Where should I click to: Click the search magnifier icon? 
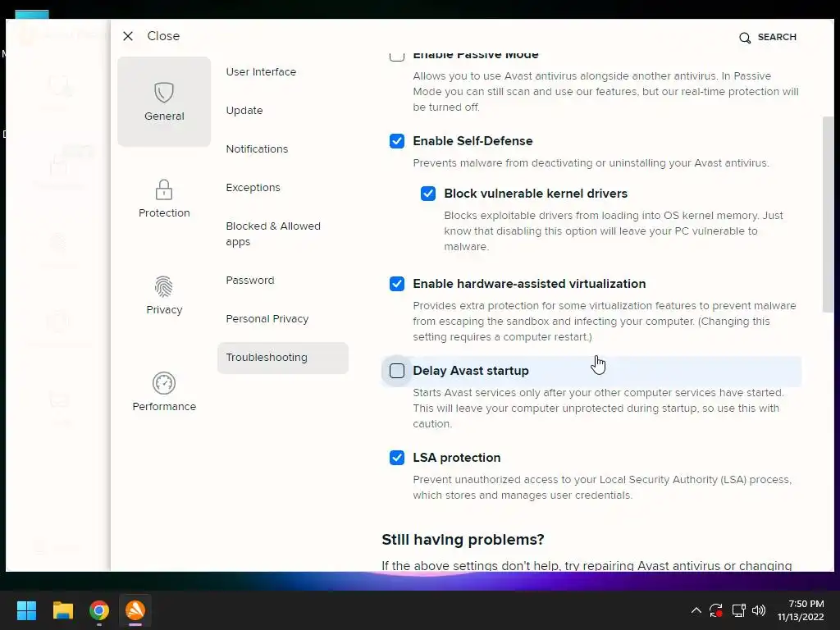coord(745,38)
